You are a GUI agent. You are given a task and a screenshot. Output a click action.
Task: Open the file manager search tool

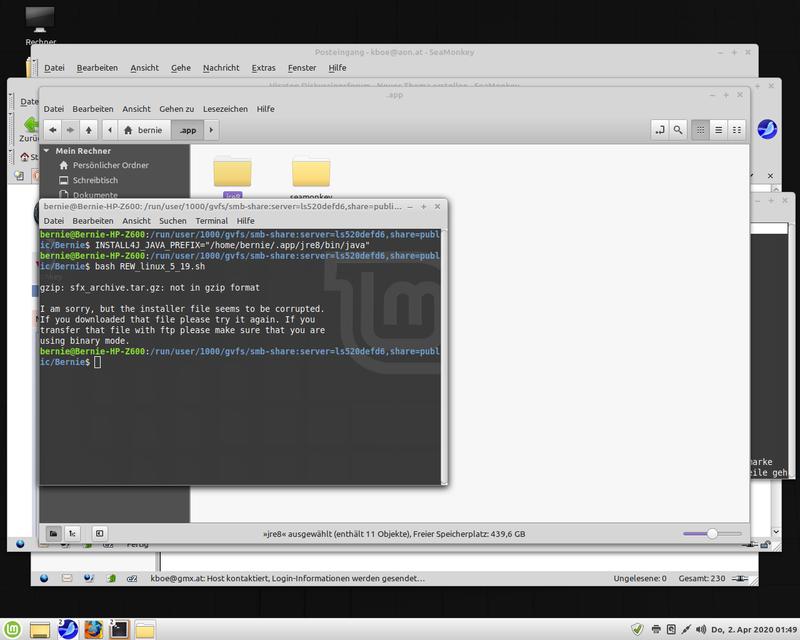(678, 130)
